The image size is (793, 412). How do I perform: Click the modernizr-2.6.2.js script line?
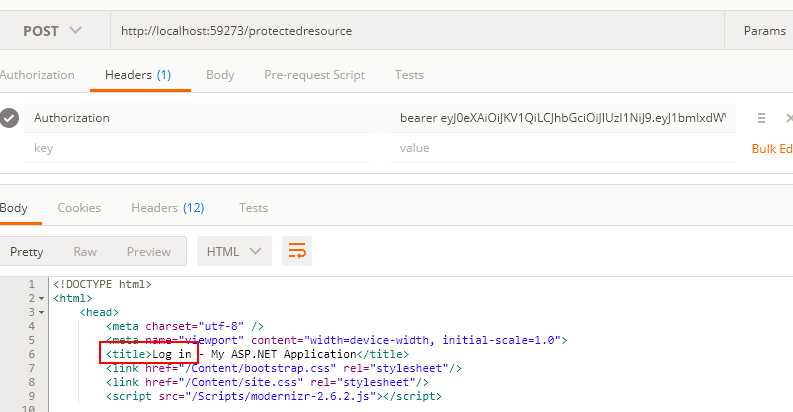[x=274, y=396]
